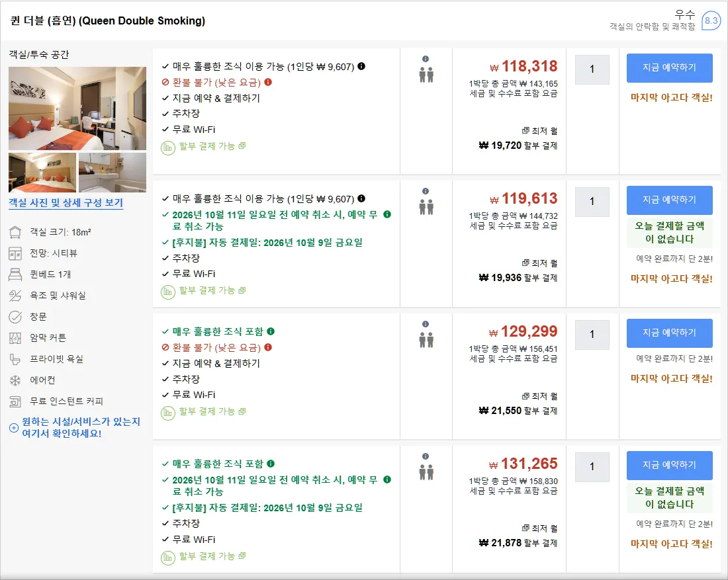Click 지금 예약하기 for the 129,299 rate

click(x=670, y=333)
